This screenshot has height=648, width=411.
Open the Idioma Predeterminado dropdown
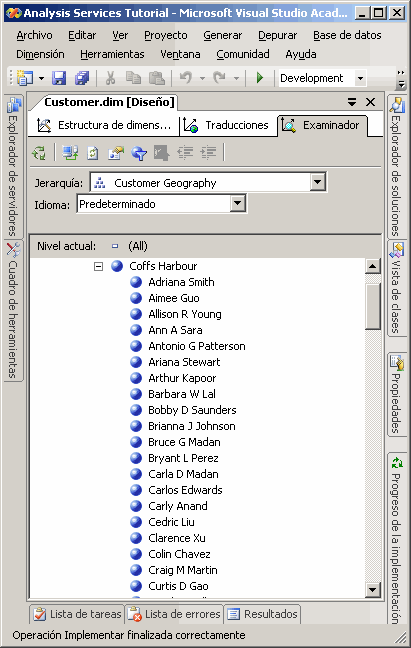238,203
